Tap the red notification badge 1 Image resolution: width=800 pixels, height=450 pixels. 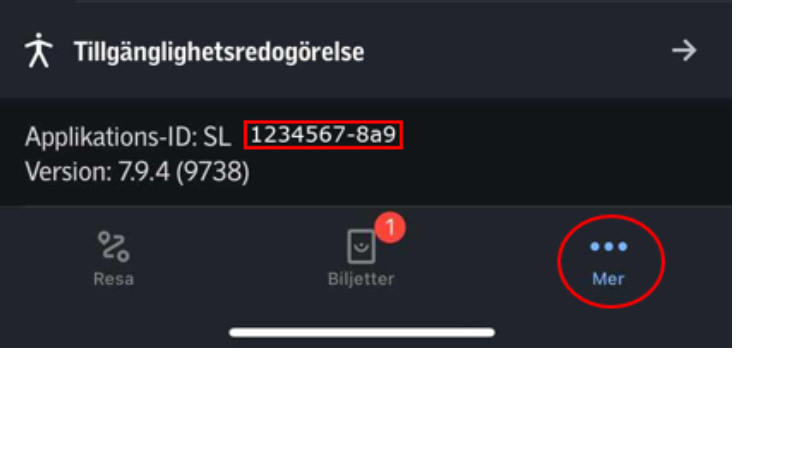390,228
